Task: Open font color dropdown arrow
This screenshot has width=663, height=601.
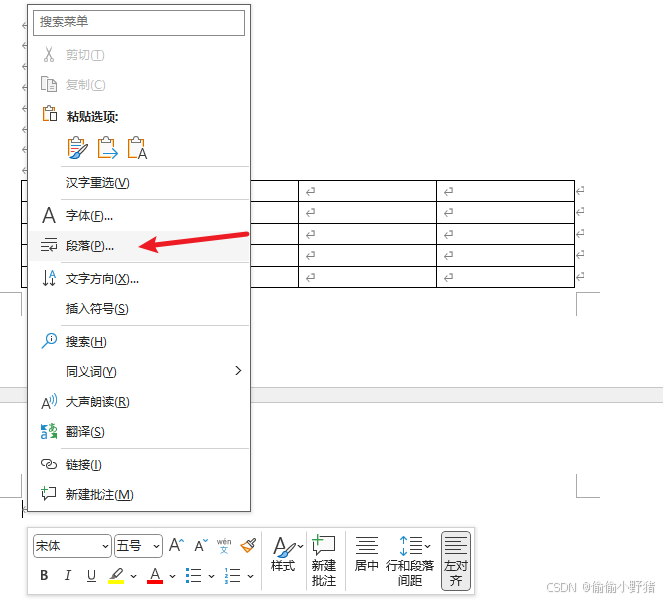Action: click(173, 576)
